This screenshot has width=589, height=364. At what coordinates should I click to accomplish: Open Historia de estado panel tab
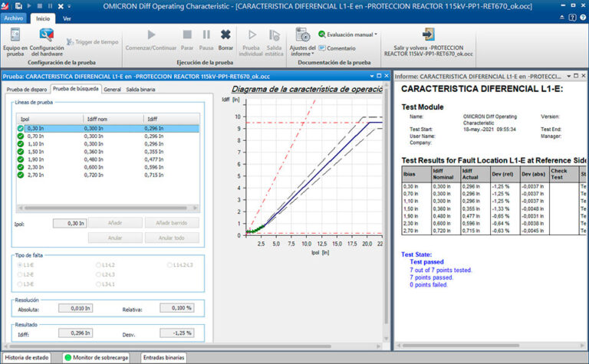click(x=27, y=358)
